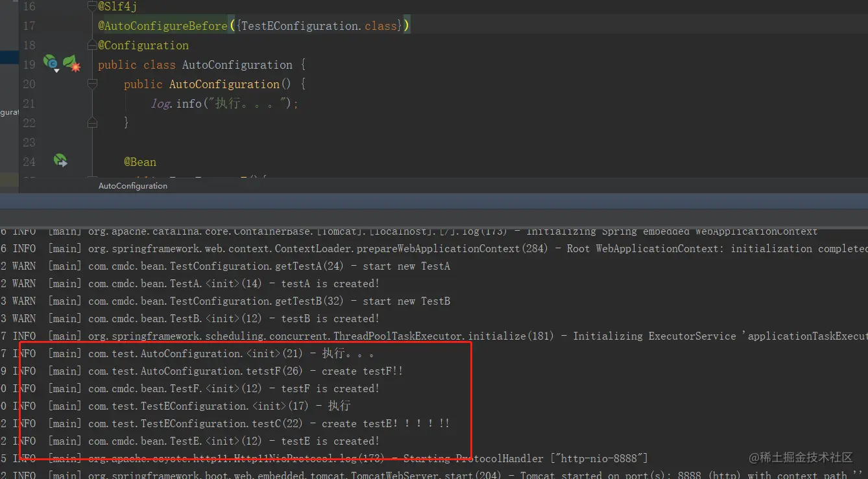Click the ThreadPoolTaskExecutor.initialize(181) log line
Screen dimensions: 868x479
(434, 336)
